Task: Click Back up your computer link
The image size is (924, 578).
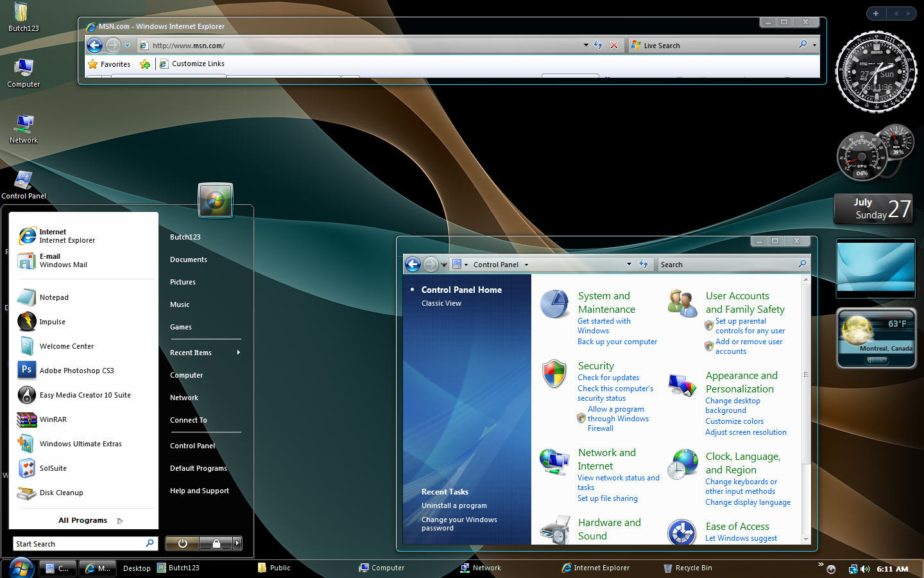Action: pos(617,342)
